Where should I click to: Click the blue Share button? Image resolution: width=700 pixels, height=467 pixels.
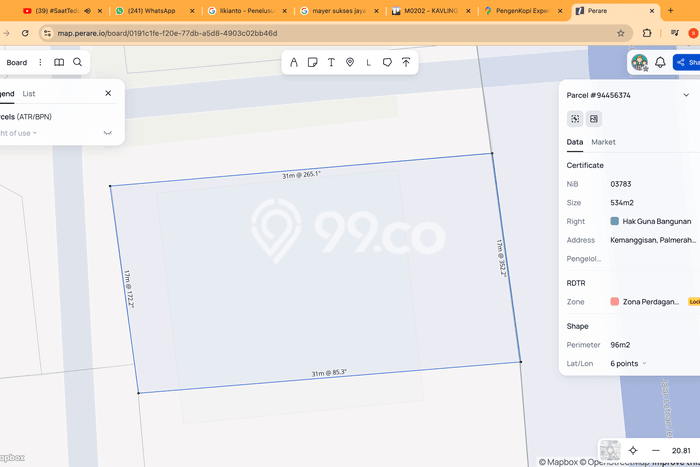(687, 63)
